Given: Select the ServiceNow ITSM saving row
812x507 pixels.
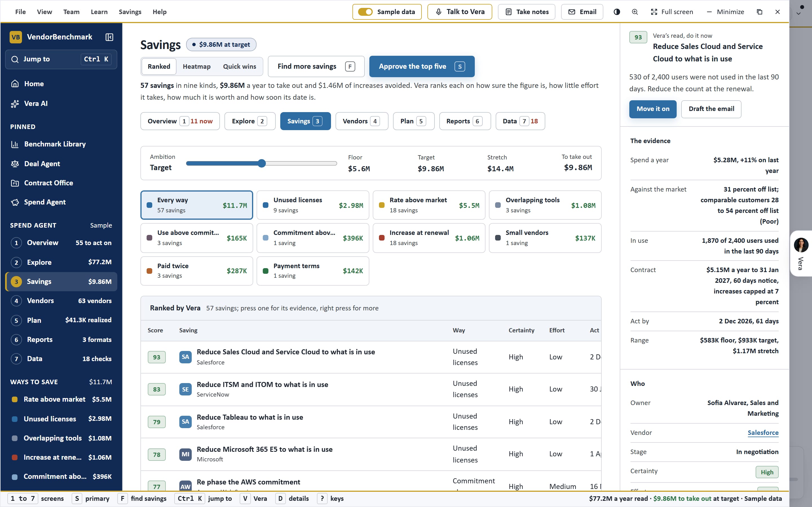Looking at the screenshot, I should pos(371,389).
